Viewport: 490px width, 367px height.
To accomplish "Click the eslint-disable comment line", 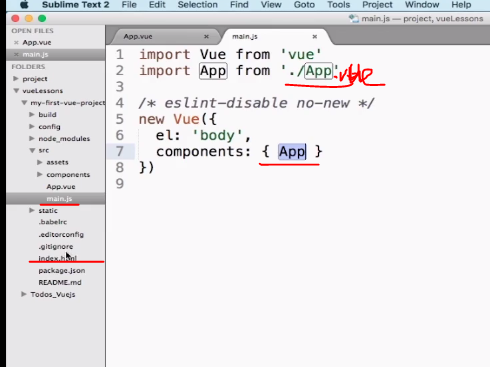I will click(x=256, y=103).
